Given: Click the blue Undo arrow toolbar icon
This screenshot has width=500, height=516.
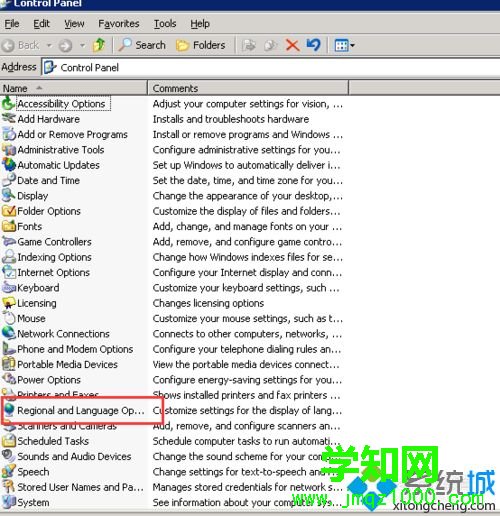Looking at the screenshot, I should pyautogui.click(x=313, y=45).
